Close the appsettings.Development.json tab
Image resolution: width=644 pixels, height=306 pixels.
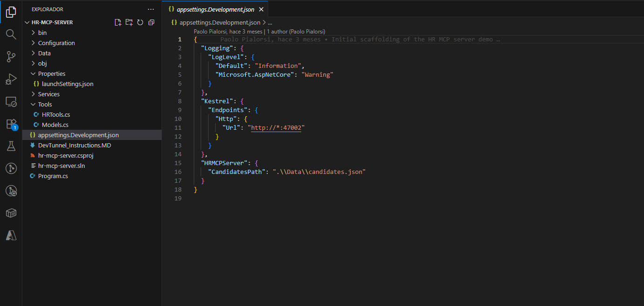click(261, 9)
